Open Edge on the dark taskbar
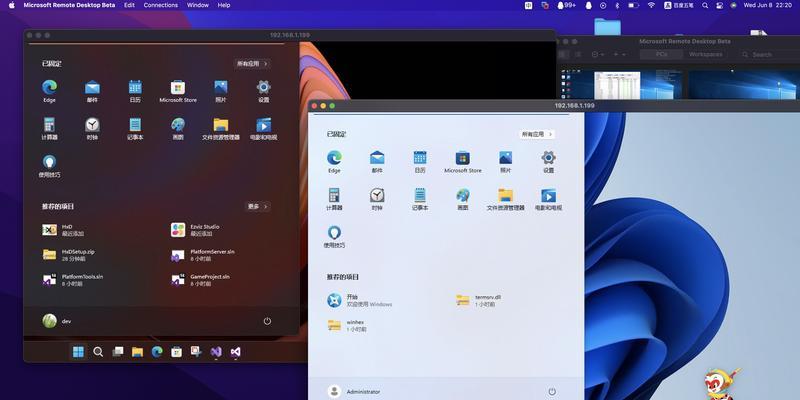Image resolution: width=800 pixels, height=400 pixels. coord(157,352)
